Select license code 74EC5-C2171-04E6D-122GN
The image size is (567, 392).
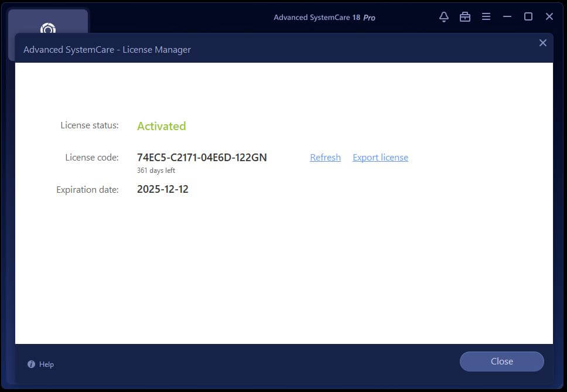201,158
